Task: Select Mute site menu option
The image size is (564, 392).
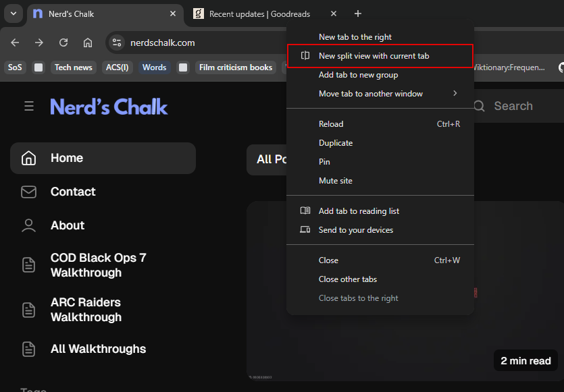Action: 335,181
